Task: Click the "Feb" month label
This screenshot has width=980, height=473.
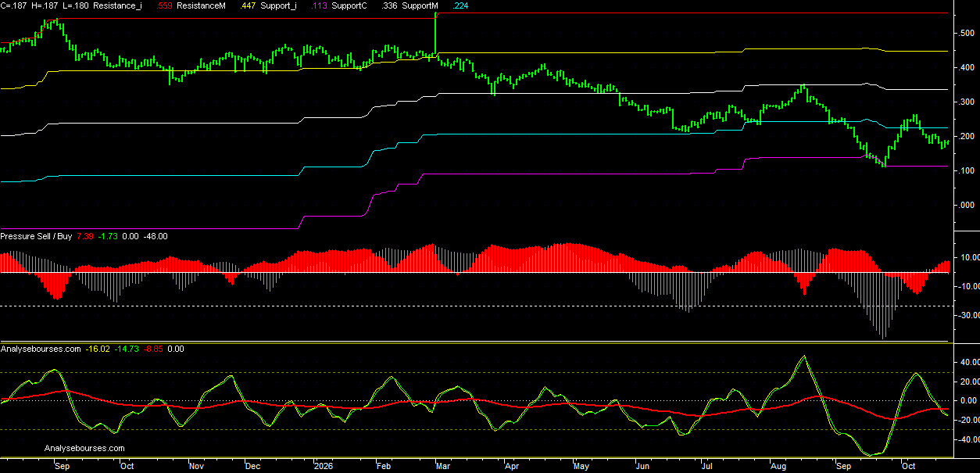Action: click(384, 465)
